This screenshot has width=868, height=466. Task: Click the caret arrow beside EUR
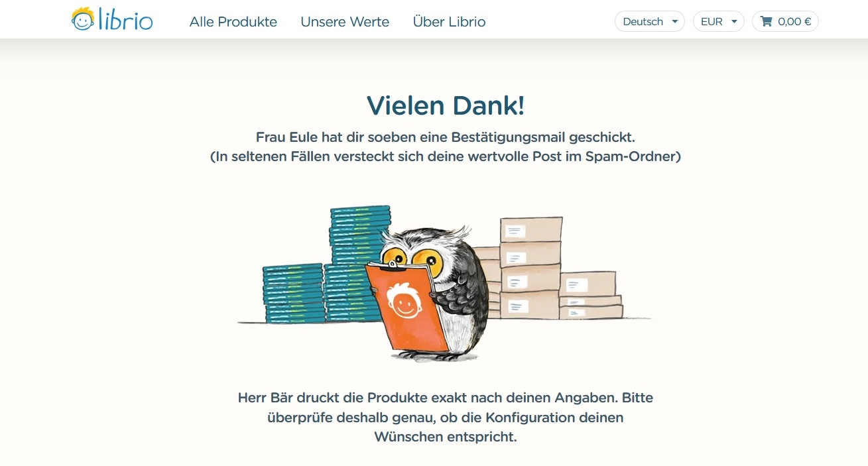click(734, 21)
